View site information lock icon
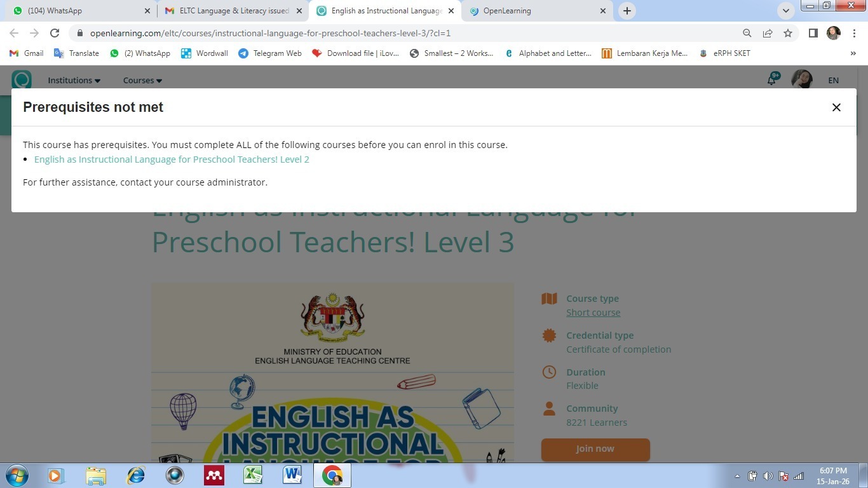Image resolution: width=868 pixels, height=488 pixels. [79, 33]
